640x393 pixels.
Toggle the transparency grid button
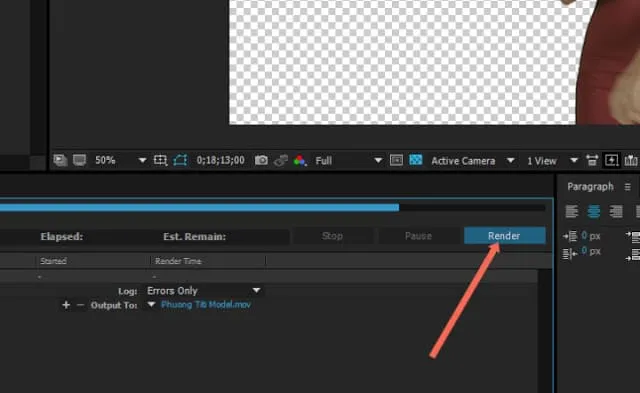pyautogui.click(x=416, y=160)
